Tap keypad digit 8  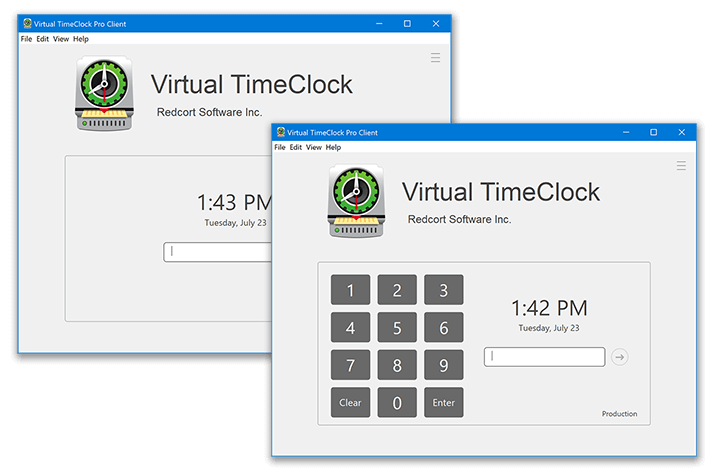coord(397,365)
